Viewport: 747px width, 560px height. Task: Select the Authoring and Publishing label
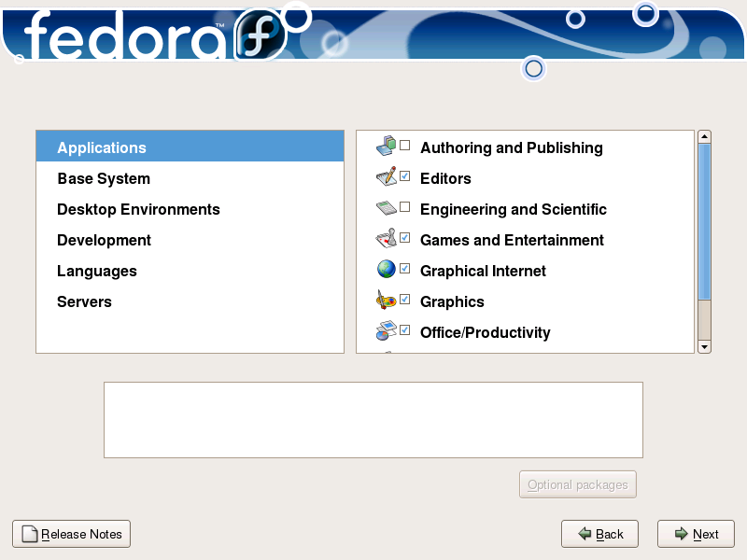click(x=512, y=147)
